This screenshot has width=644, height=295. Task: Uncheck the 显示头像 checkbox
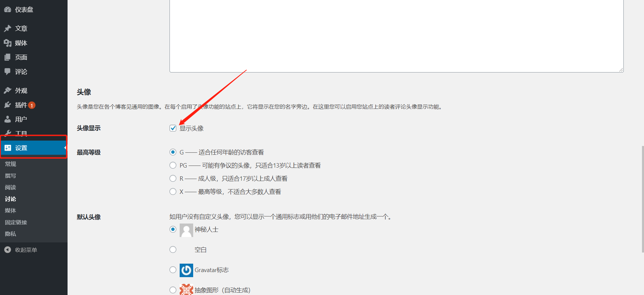pyautogui.click(x=173, y=128)
